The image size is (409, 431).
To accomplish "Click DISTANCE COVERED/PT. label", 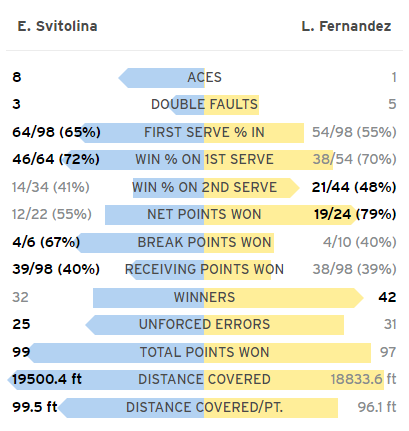I will coord(204,407).
